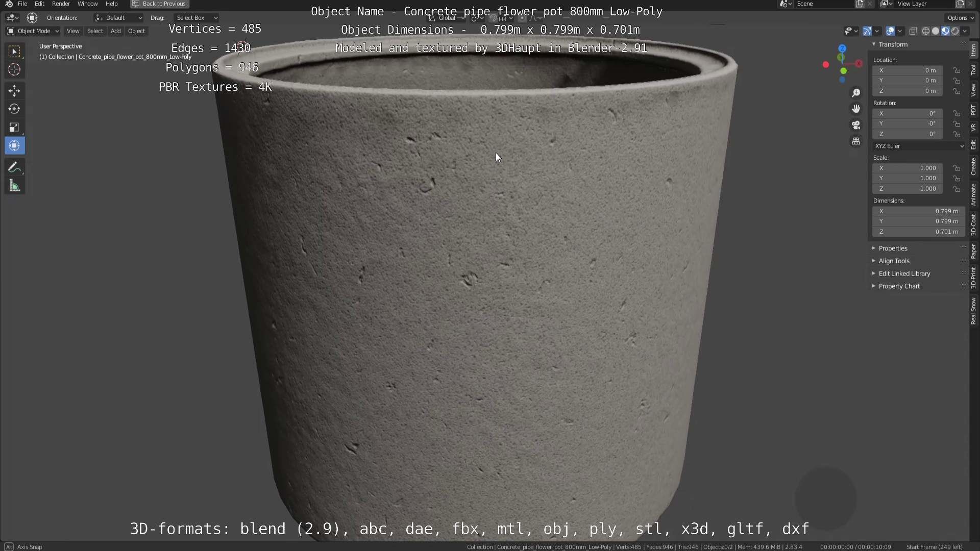This screenshot has height=551, width=980.
Task: Select the Select Box tool
Action: coord(14,51)
